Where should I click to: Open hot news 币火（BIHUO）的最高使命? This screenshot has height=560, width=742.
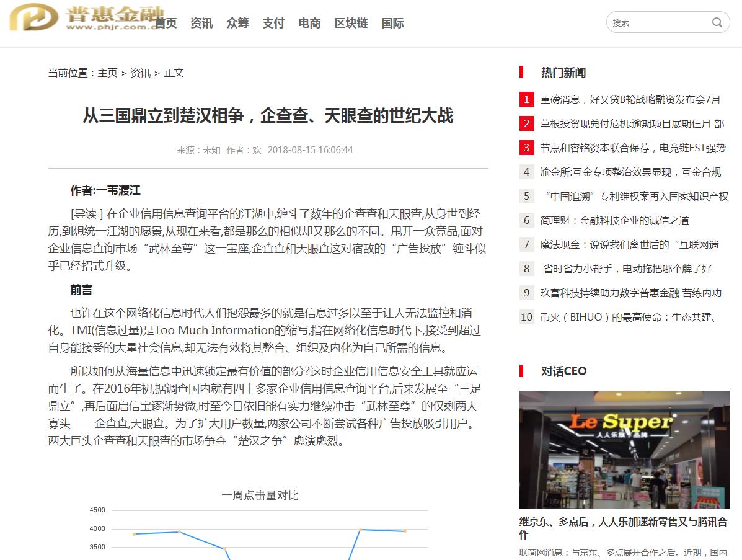(627, 317)
